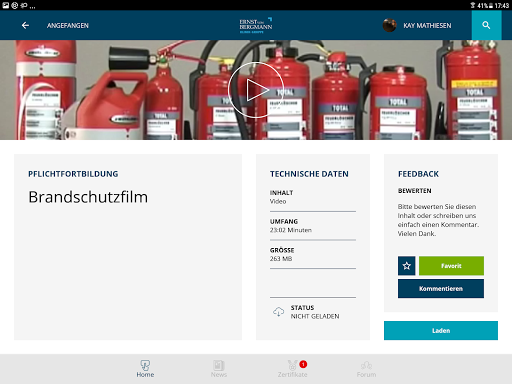Select the Kay Mathiesen user name
This screenshot has height=384, width=512.
click(x=427, y=26)
